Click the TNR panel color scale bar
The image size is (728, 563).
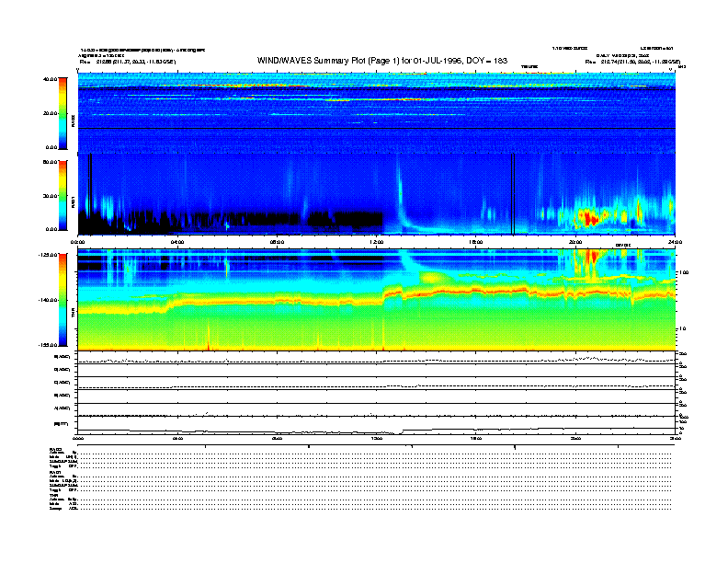pyautogui.click(x=63, y=300)
